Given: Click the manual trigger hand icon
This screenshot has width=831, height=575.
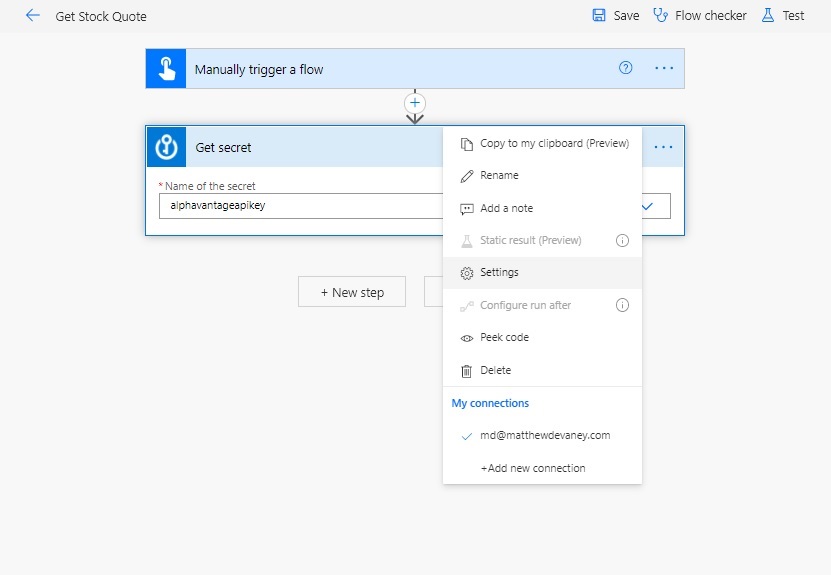Looking at the screenshot, I should [166, 68].
